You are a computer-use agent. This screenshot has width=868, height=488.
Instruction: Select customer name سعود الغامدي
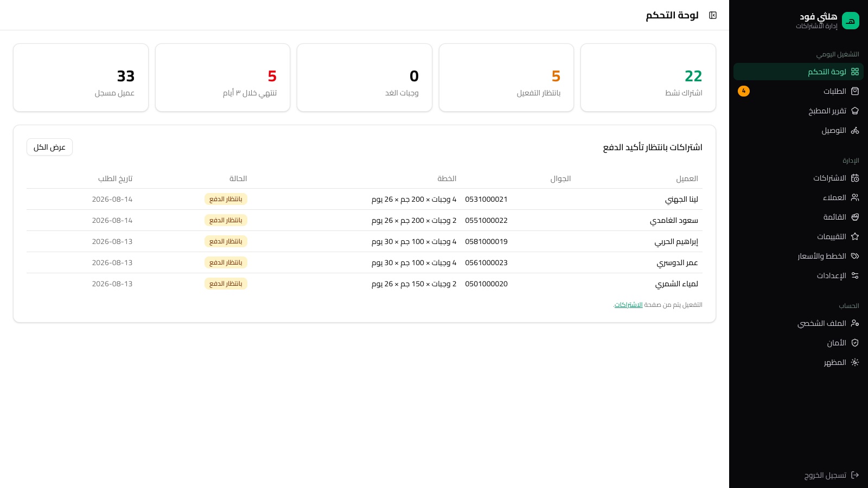(674, 220)
